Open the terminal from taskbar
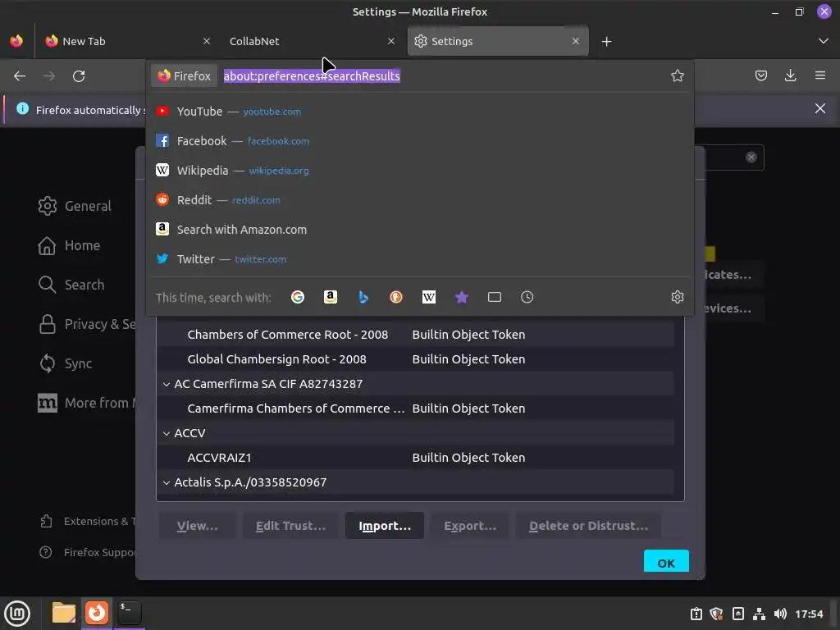 [x=129, y=612]
